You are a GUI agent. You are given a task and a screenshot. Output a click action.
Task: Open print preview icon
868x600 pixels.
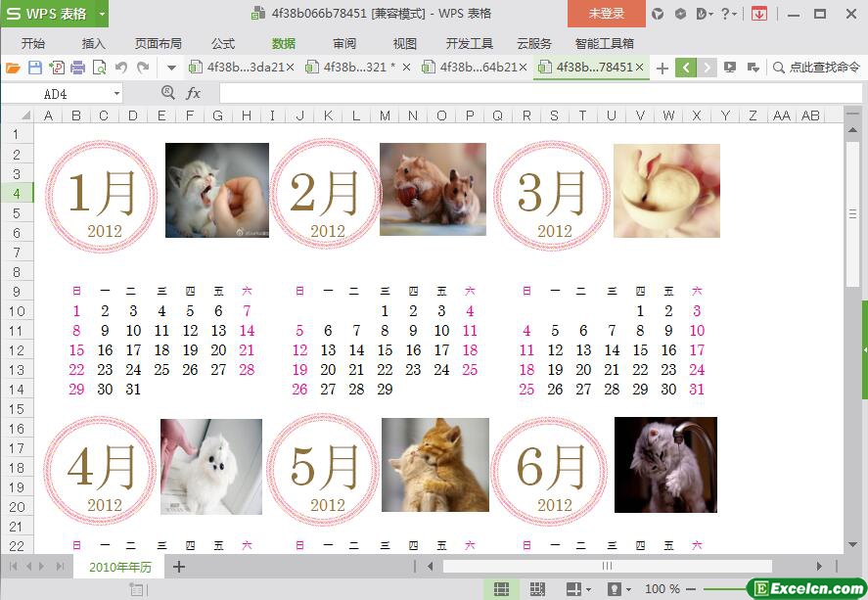[99, 68]
